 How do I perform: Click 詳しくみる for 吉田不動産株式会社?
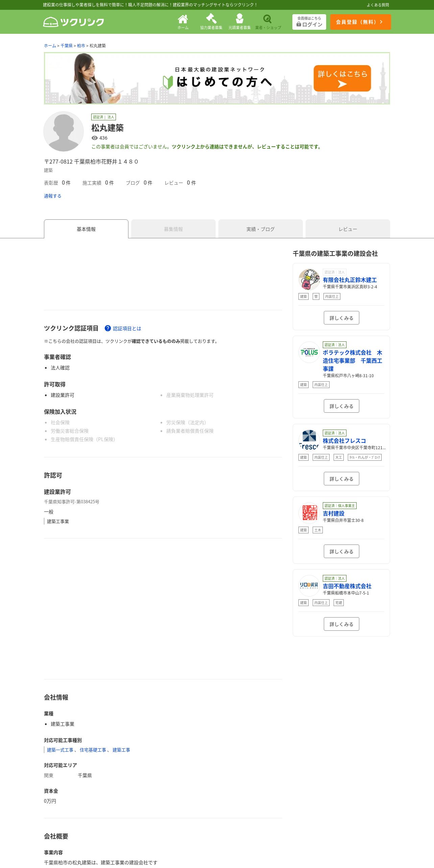(x=341, y=624)
